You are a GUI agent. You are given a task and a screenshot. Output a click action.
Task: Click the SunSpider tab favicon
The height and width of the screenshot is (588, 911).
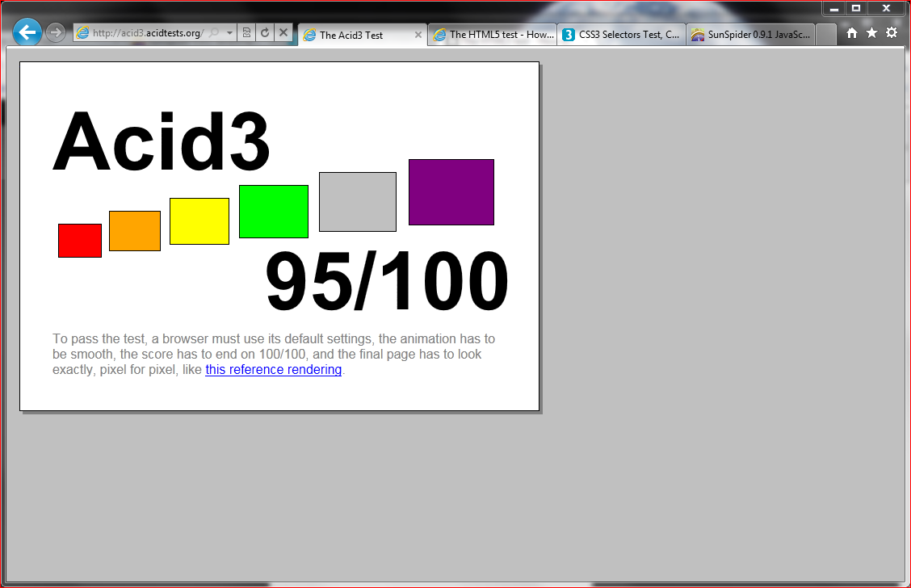coord(698,35)
